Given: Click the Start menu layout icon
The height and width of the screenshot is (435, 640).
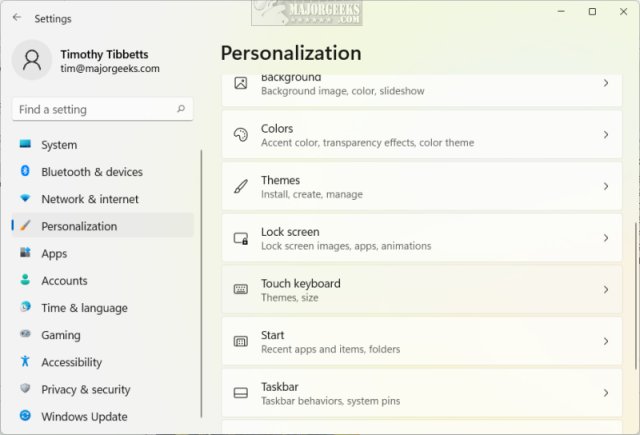Looking at the screenshot, I should 240,342.
